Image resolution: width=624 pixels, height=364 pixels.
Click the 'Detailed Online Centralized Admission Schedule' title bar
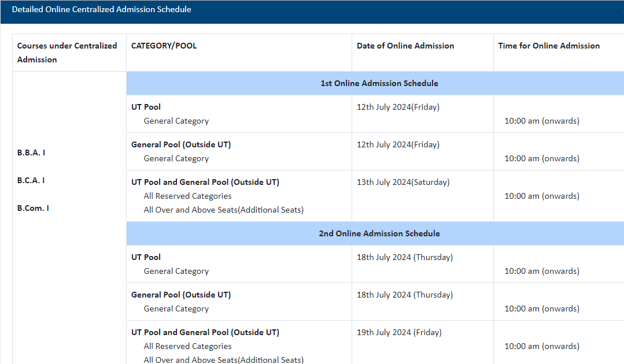[102, 10]
